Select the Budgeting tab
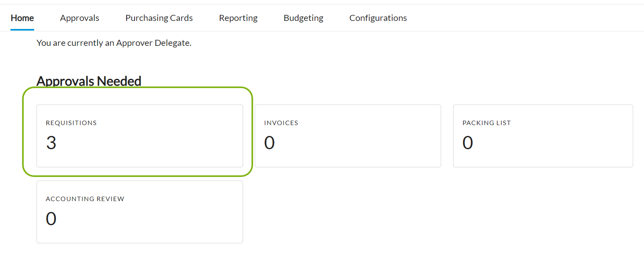Viewport: 644px width, 259px height. pos(303,18)
